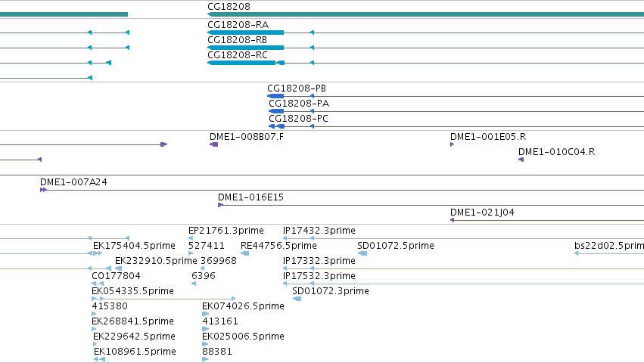644x363 pixels.
Task: Click the CG18208-RC transcript feature
Action: pos(246,63)
